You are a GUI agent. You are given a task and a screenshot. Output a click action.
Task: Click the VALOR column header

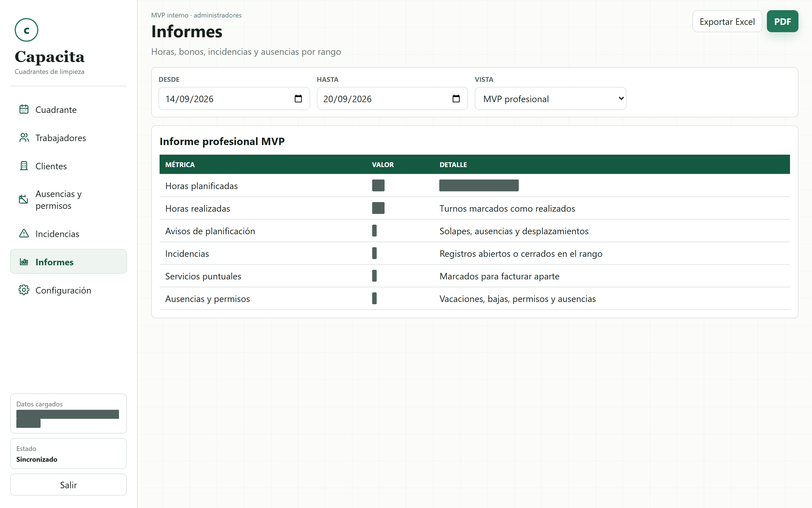point(383,165)
